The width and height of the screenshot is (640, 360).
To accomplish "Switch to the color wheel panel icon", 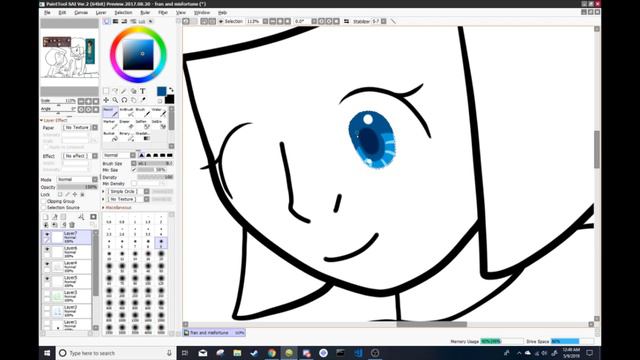I will pos(107,21).
